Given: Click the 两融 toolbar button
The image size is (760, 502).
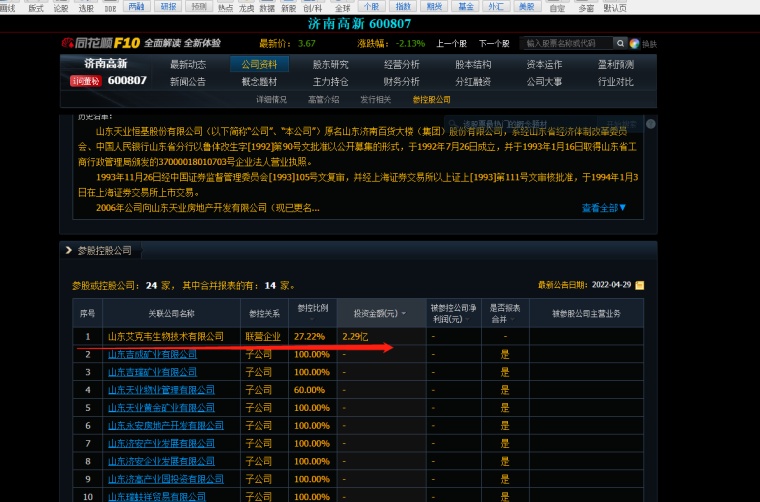Looking at the screenshot, I should [137, 6].
